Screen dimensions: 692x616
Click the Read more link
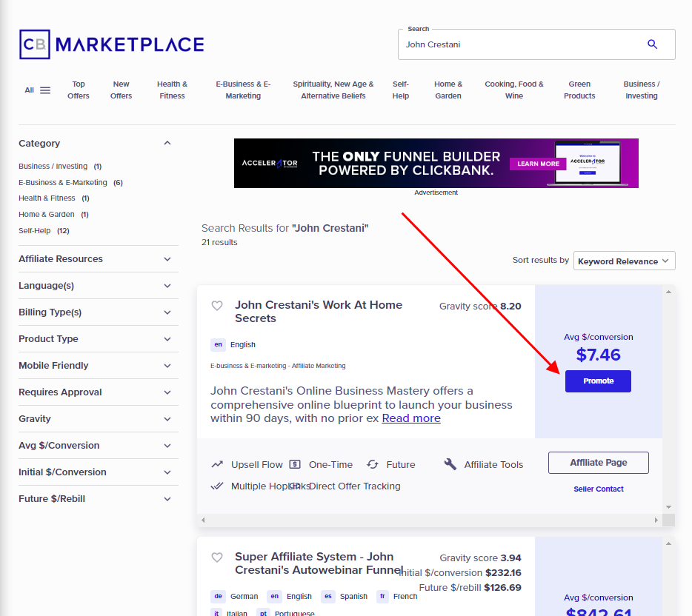click(x=411, y=418)
